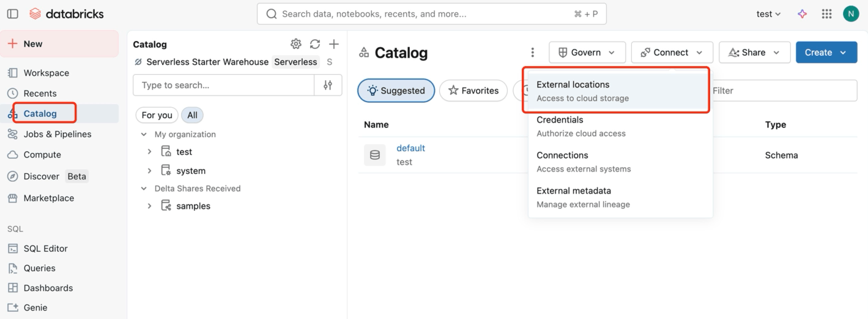868x319 pixels.
Task: Open Workspace in the left sidebar
Action: point(59,73)
